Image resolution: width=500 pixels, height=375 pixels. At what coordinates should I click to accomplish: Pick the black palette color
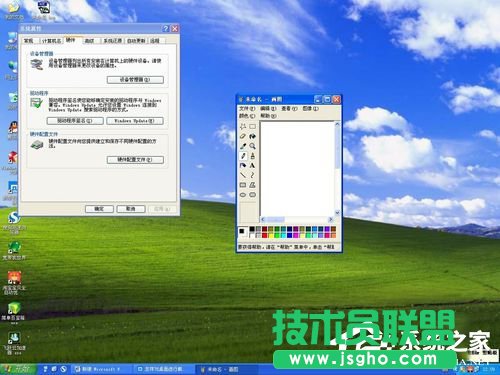pos(252,229)
